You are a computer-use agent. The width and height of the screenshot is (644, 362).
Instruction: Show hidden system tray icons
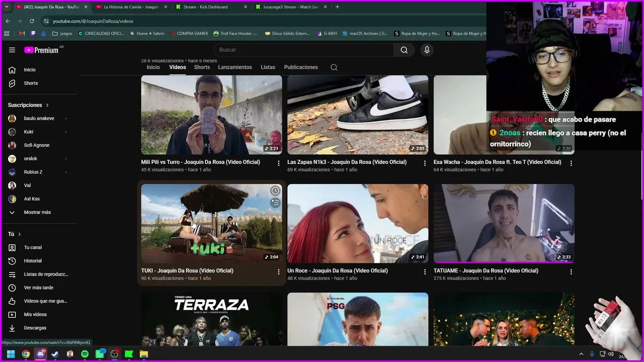(581, 354)
